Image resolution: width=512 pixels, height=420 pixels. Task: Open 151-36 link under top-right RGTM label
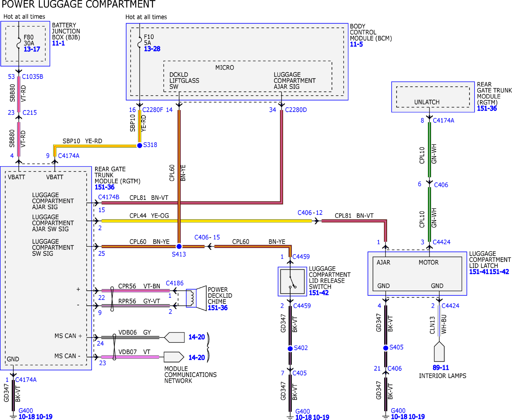(x=487, y=108)
